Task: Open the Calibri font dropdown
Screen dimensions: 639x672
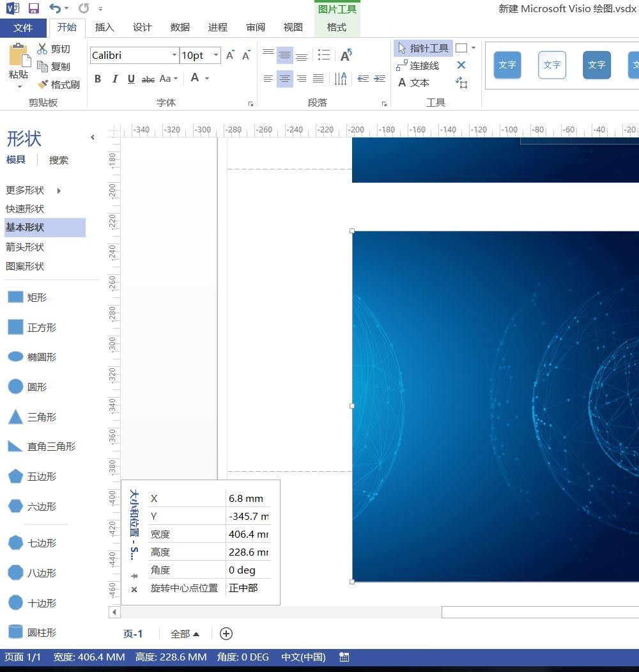Action: [x=174, y=55]
